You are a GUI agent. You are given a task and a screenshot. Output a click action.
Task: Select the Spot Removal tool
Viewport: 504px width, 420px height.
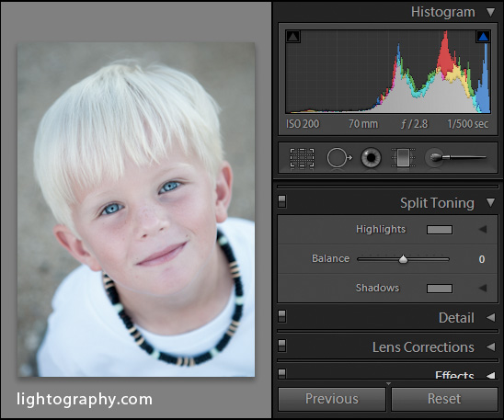(339, 158)
